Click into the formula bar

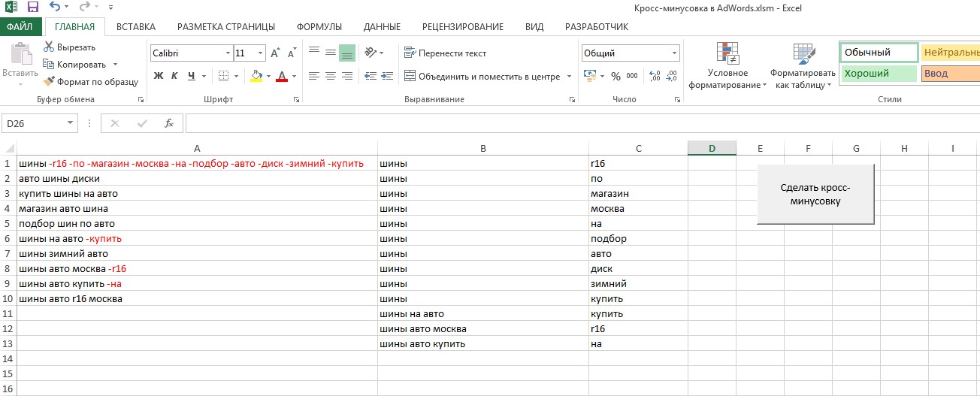[582, 123]
